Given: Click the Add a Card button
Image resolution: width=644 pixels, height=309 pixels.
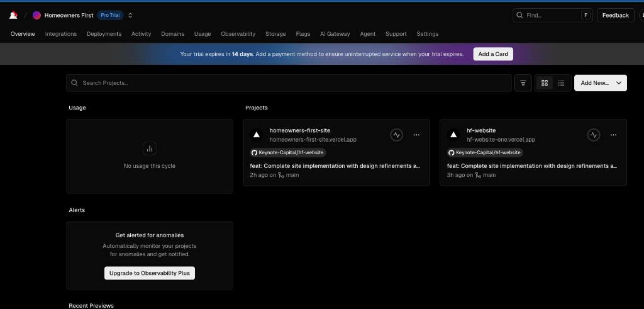Looking at the screenshot, I should [x=493, y=54].
